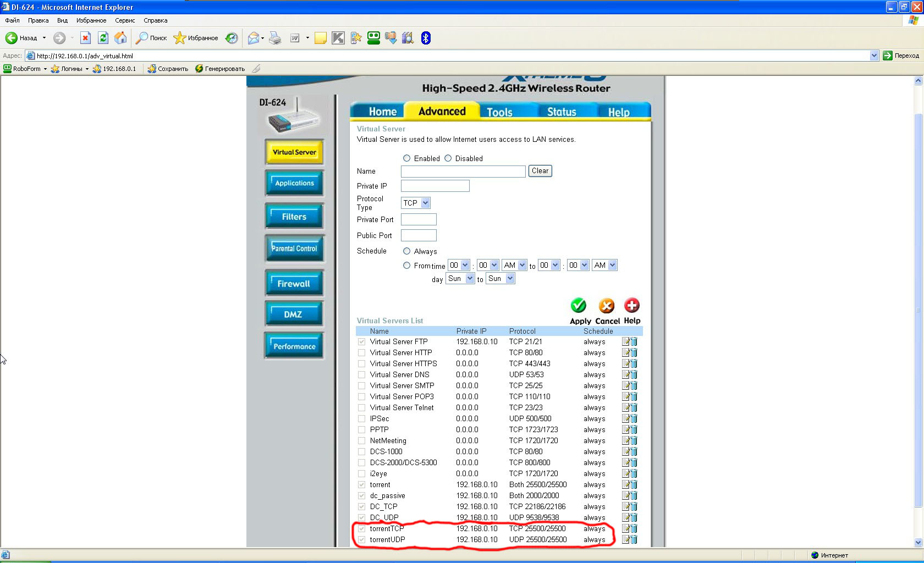Image resolution: width=924 pixels, height=563 pixels.
Task: Open the Protocol Type TCP dropdown
Action: [x=415, y=203]
